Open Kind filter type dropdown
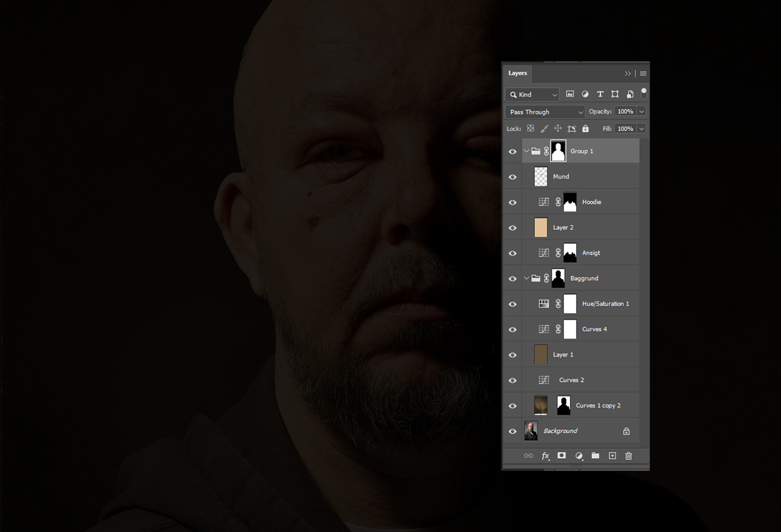The image size is (781, 532). click(532, 94)
